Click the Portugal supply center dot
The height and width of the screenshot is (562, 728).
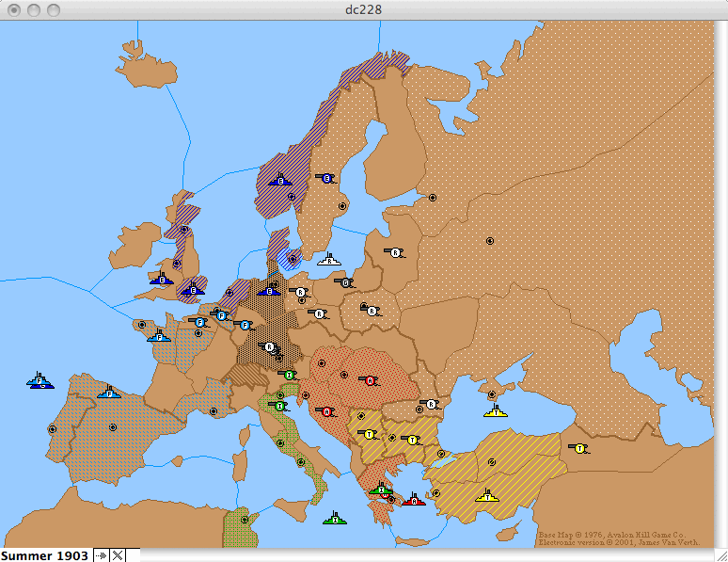click(53, 429)
